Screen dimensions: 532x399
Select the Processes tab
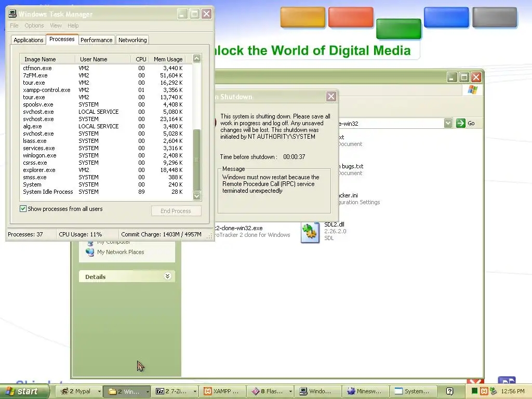tap(62, 39)
